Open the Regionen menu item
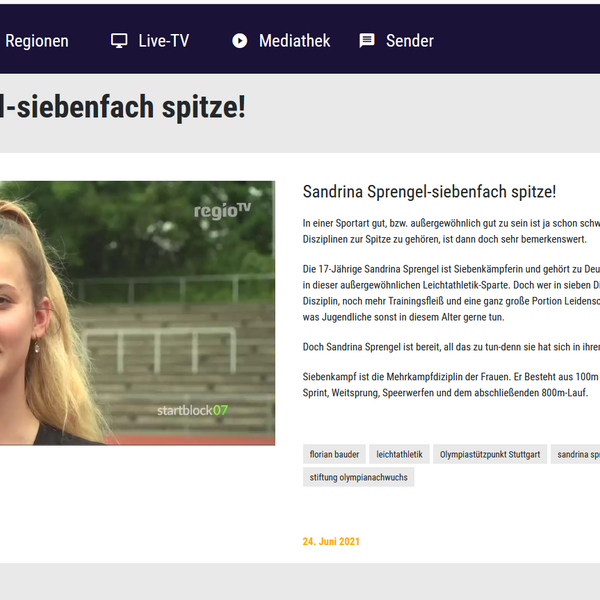The height and width of the screenshot is (600, 600). coord(37,41)
